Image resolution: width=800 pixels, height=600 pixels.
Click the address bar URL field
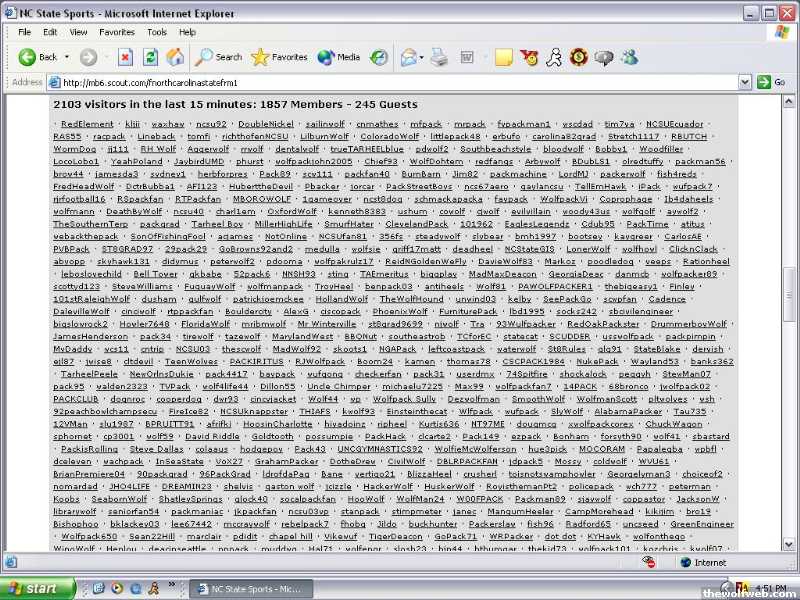pos(400,82)
